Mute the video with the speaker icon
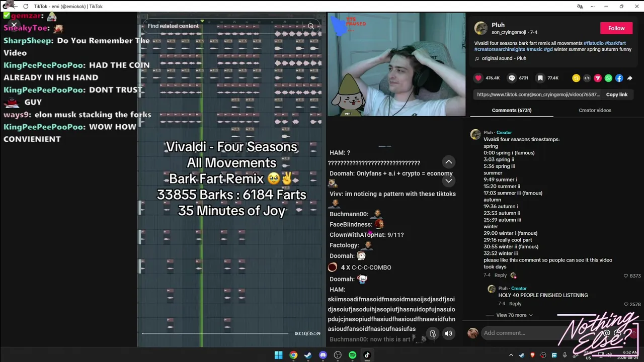Image resolution: width=644 pixels, height=362 pixels. tap(448, 333)
